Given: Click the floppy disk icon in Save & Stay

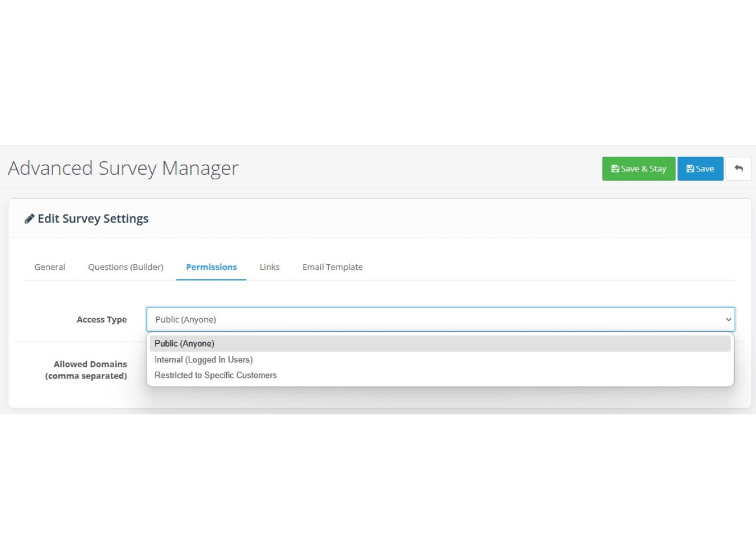Looking at the screenshot, I should coord(615,169).
